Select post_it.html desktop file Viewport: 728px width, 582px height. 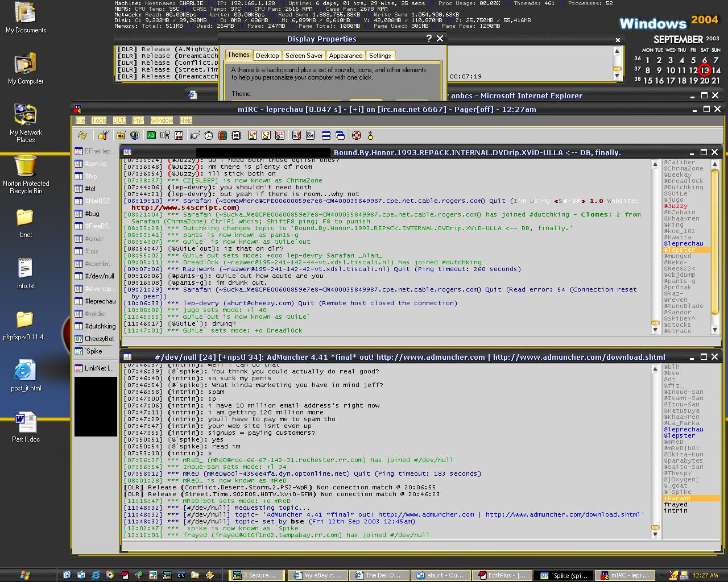tap(26, 375)
